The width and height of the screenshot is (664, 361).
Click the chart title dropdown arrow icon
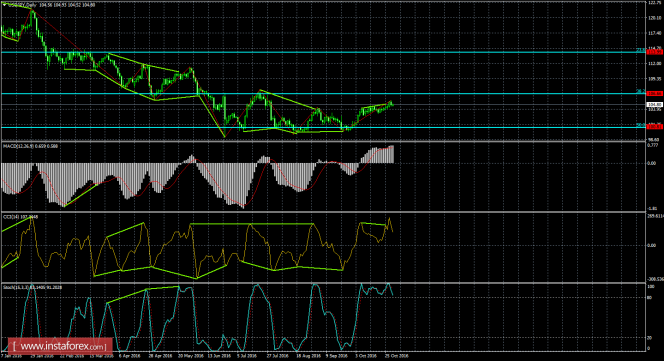tap(4, 5)
